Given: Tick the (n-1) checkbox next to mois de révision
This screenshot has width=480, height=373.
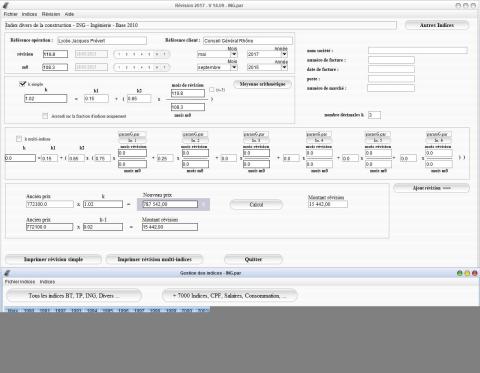Looking at the screenshot, I should point(212,90).
